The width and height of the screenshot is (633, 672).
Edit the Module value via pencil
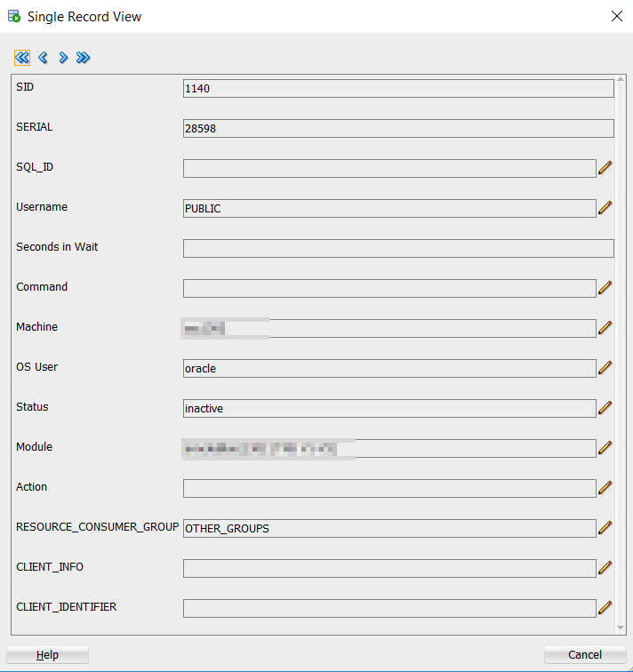605,447
